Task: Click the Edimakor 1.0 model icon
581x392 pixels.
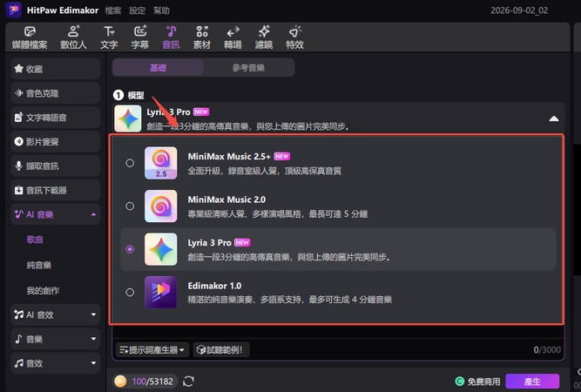Action: pos(161,292)
